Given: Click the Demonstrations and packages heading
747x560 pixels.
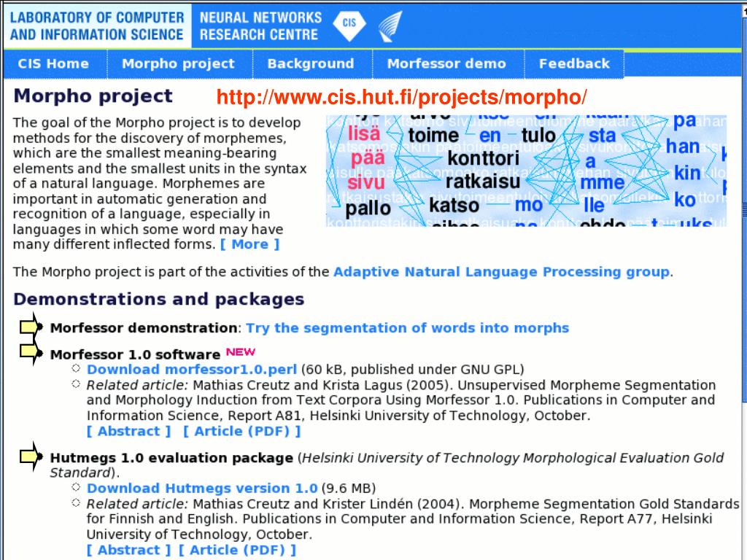Looking at the screenshot, I should coord(158,299).
